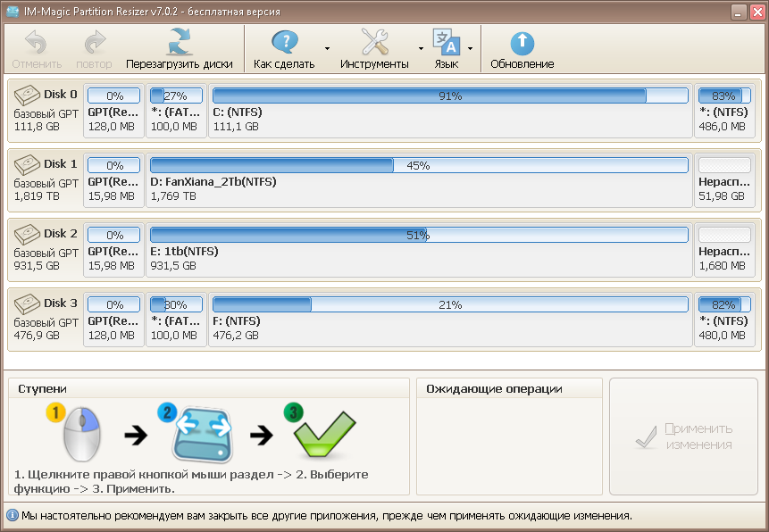Select Disk 0 FAT 100,0 MB partition

177,111
